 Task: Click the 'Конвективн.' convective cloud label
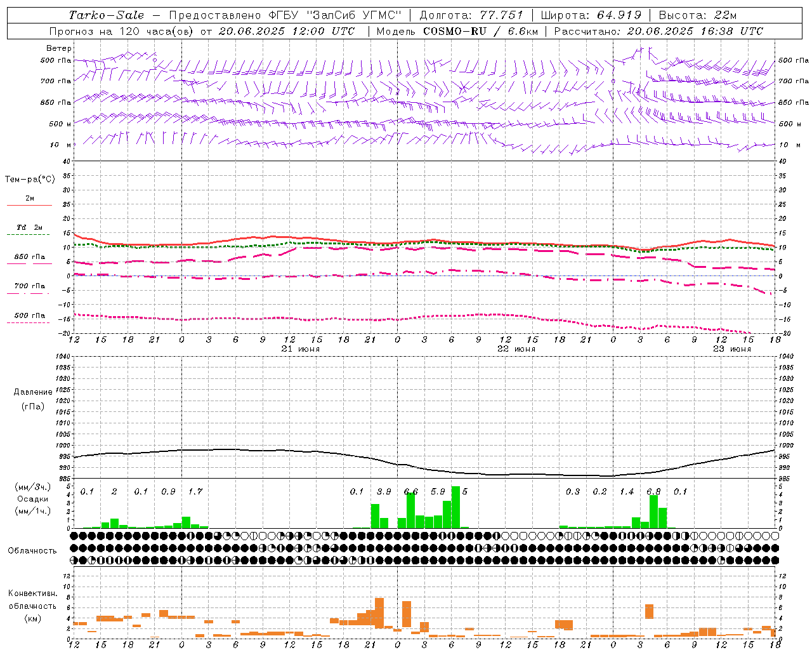point(33,594)
